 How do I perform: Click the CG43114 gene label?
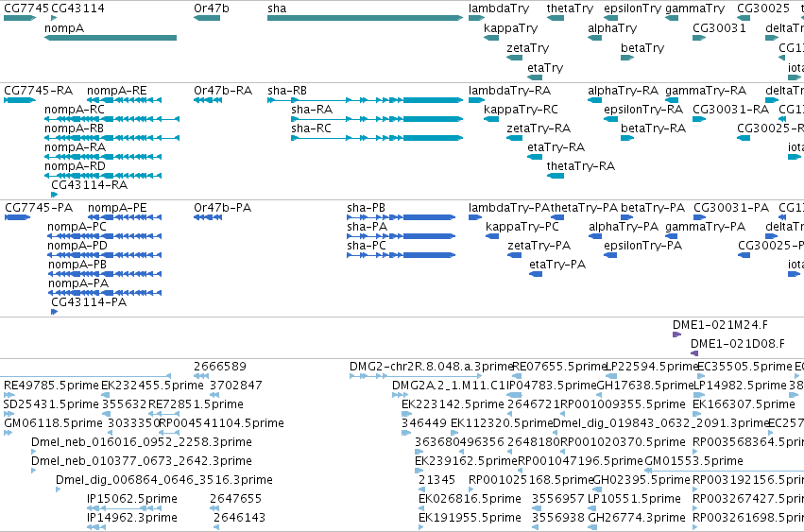77,9
